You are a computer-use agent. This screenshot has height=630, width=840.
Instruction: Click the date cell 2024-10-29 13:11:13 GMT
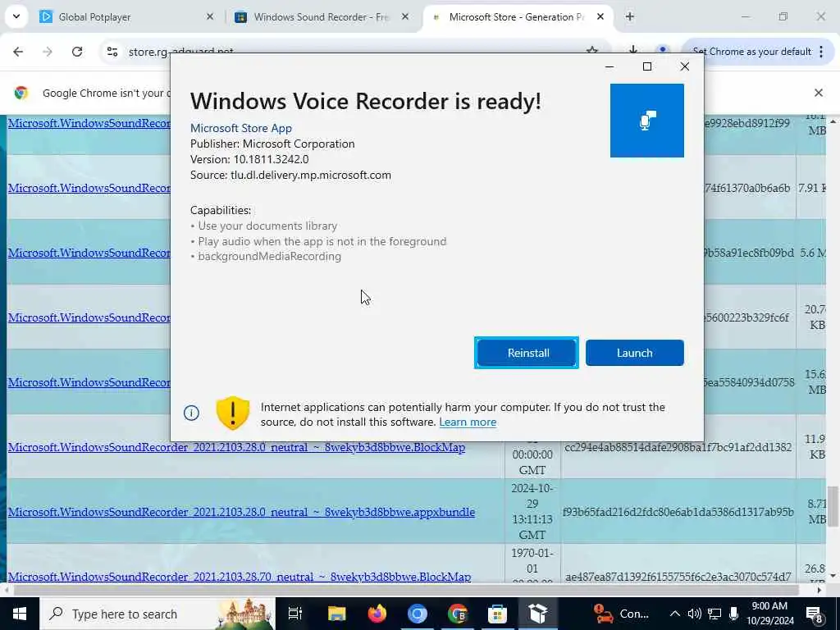[x=532, y=512]
